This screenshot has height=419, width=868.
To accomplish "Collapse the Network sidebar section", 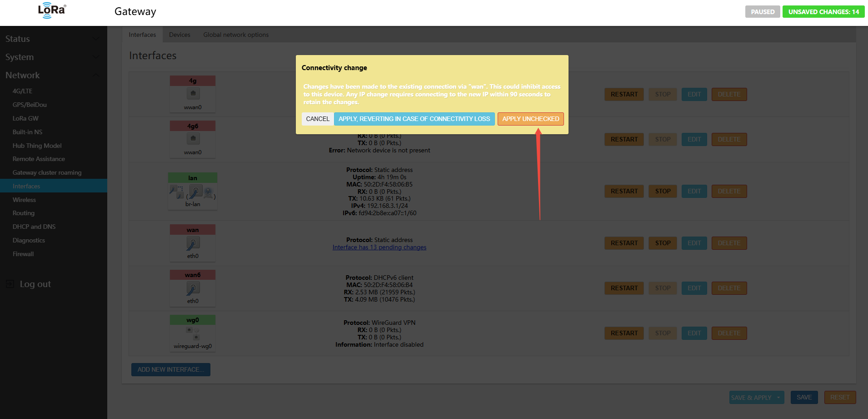I will tap(96, 75).
